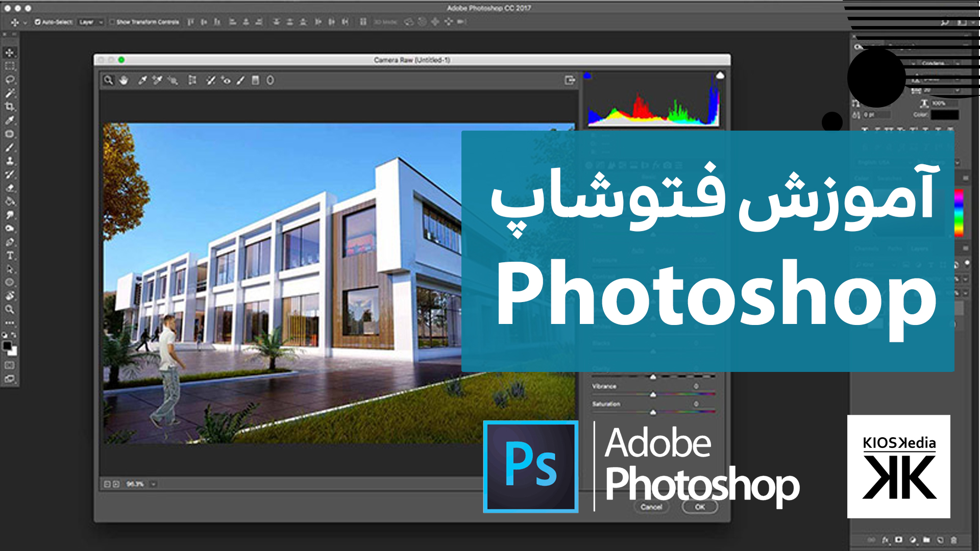
Task: Toggle Quick Mask mode in toolbar
Action: tap(10, 365)
